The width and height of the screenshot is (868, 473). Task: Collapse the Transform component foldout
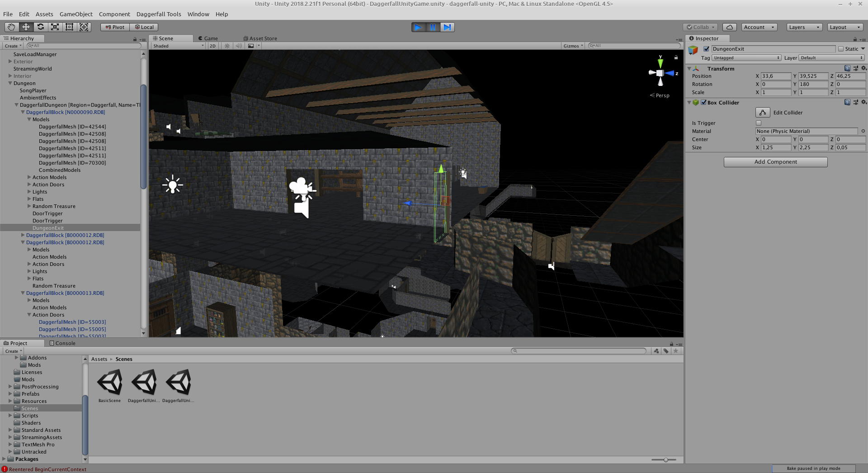(689, 69)
